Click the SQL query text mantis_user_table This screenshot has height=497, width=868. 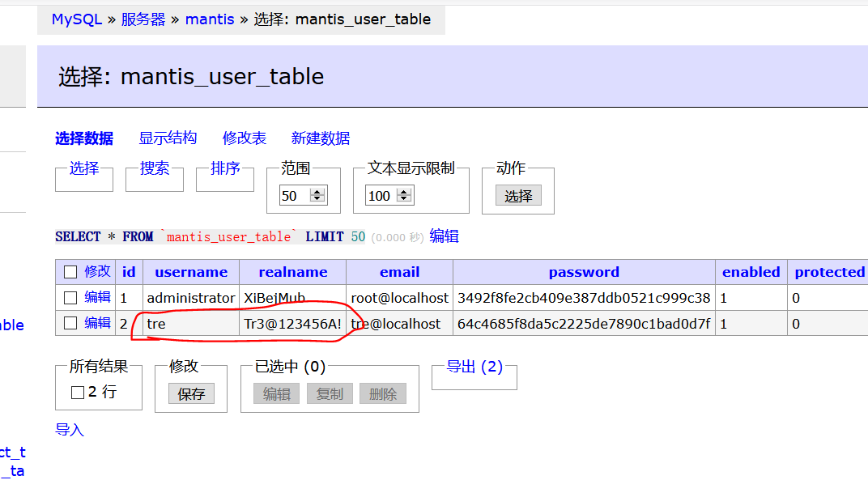click(228, 237)
